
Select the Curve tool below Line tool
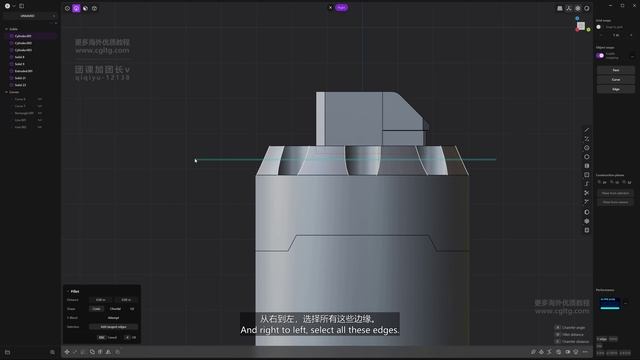[x=587, y=139]
